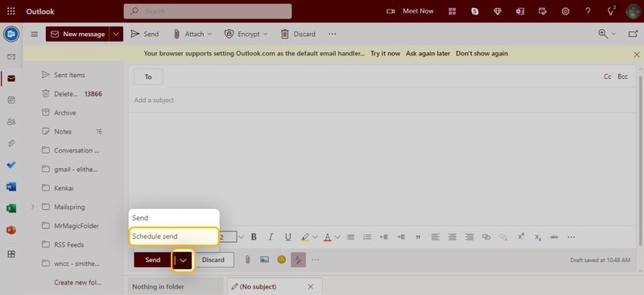Click the Discard button beside Send
Image resolution: width=644 pixels, height=295 pixels.
click(213, 260)
